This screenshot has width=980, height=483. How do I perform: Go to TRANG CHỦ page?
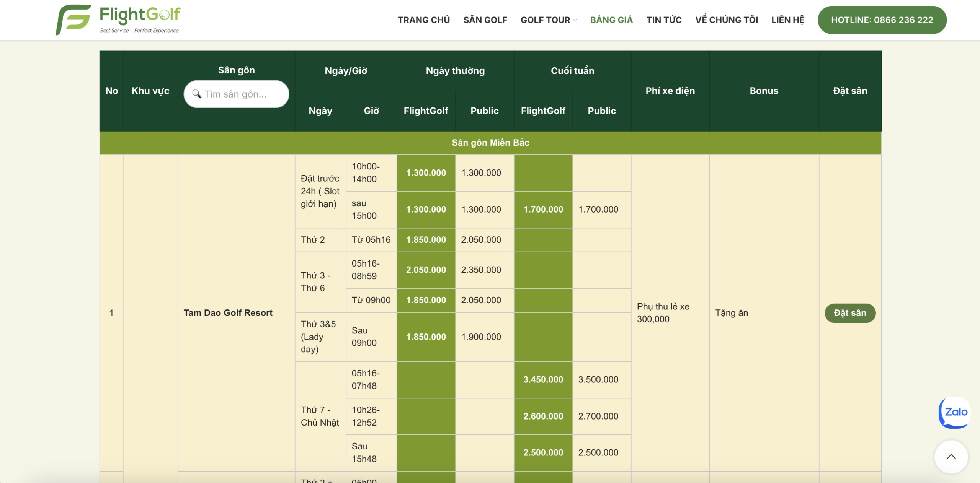coord(424,20)
